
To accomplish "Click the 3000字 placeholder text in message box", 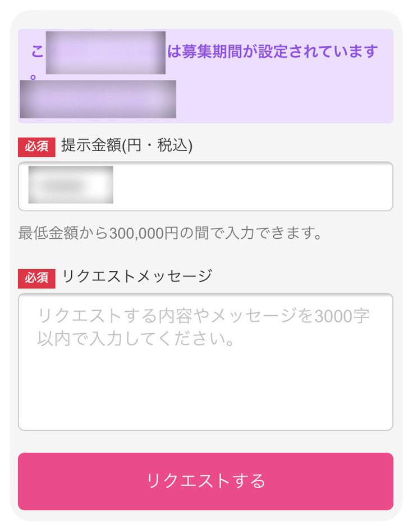I will click(342, 316).
